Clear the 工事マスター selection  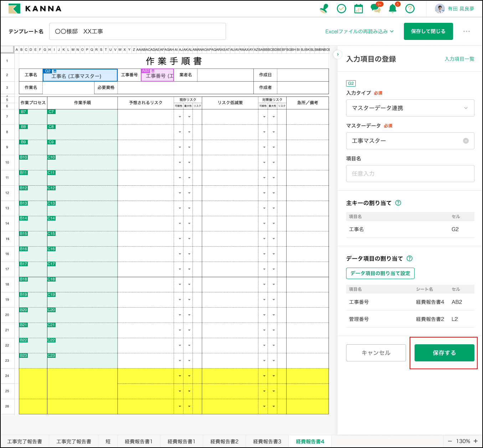click(x=466, y=141)
